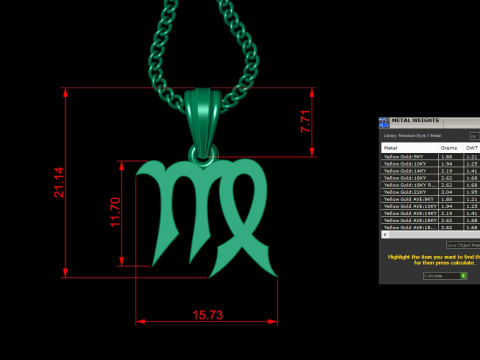Screen dimensions: 480x360
Task: Select the pendant bail
Action: pyautogui.click(x=202, y=122)
